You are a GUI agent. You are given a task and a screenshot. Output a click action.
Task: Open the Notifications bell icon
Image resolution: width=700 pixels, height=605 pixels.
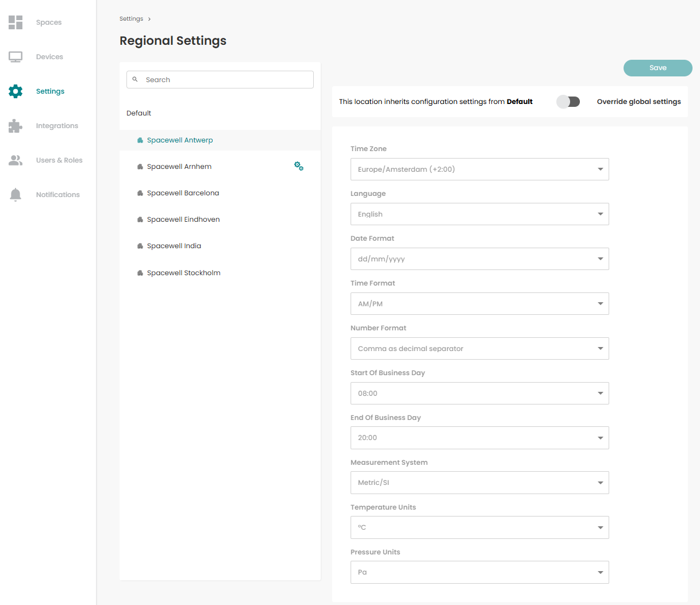(x=16, y=195)
